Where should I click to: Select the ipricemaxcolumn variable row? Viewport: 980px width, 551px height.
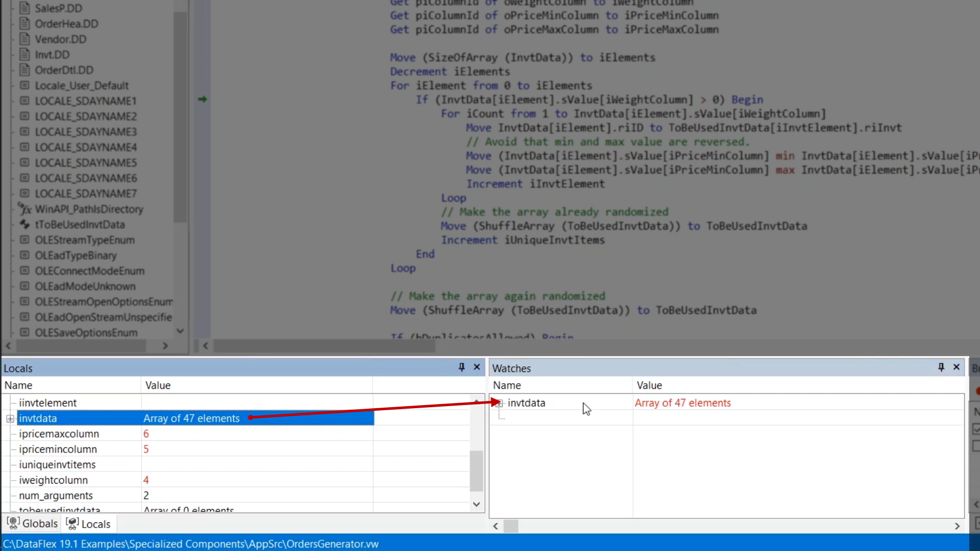[59, 434]
